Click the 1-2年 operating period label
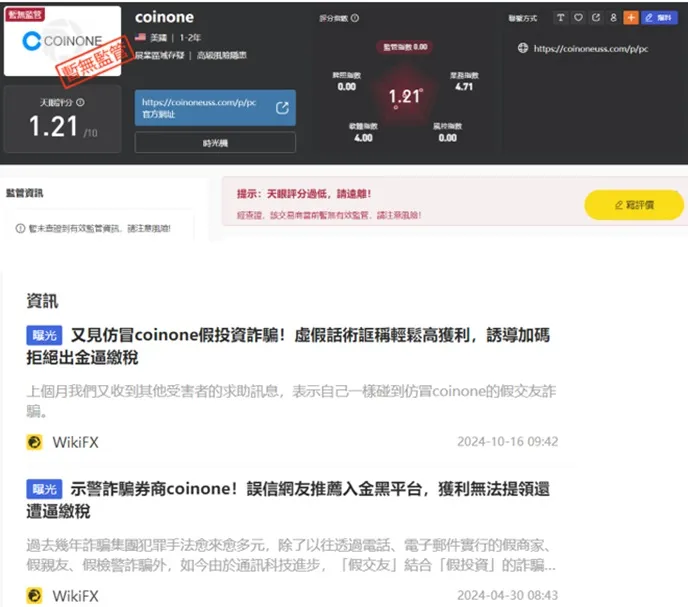This screenshot has height=607, width=688. coord(190,38)
